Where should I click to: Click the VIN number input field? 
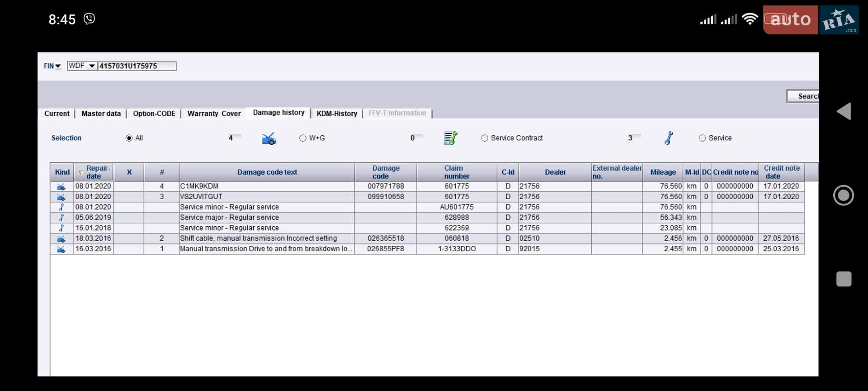click(x=137, y=66)
